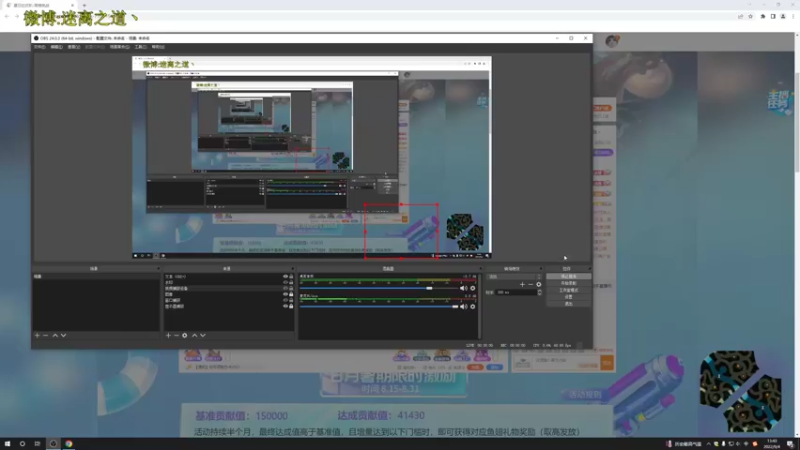Image resolution: width=800 pixels, height=450 pixels.
Task: Click the streamer avatar on the webpage
Action: pos(612,41)
